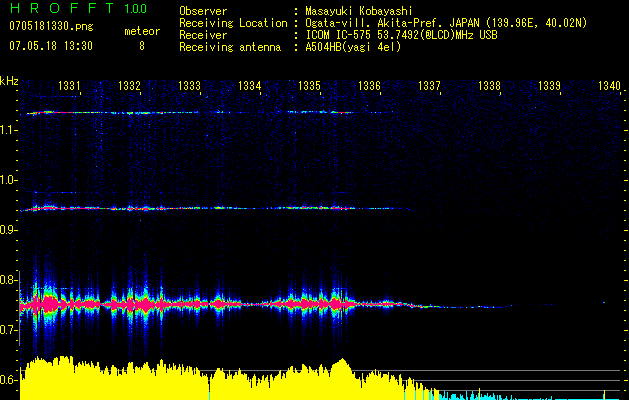The image size is (629, 400).
Task: Click the 1331 time marker
Action: coord(69,85)
